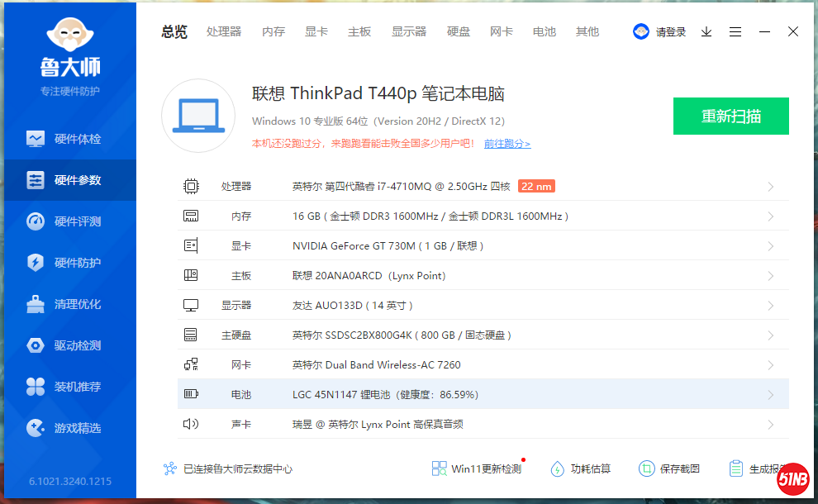This screenshot has height=504, width=818.
Task: Click the download arrow icon in title bar
Action: click(x=706, y=31)
